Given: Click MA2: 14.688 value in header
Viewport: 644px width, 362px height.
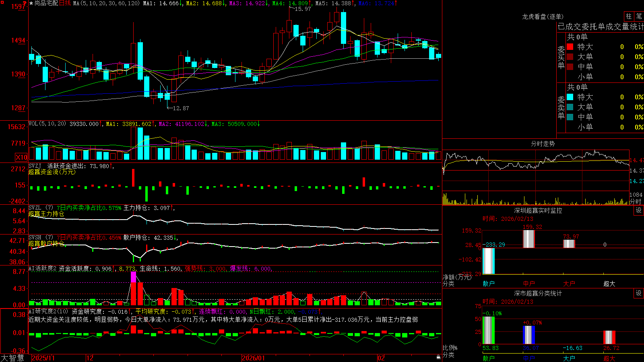Looking at the screenshot, I should 206,3.
